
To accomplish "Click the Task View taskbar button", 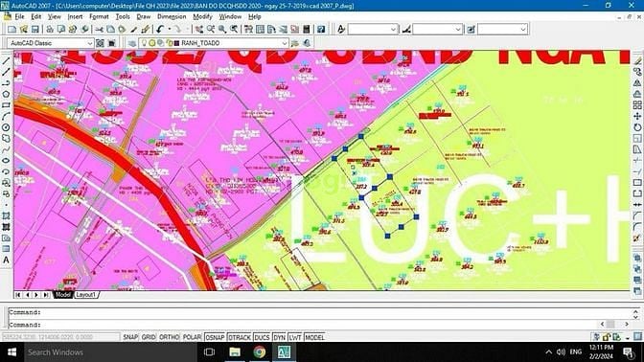I will click(x=210, y=352).
